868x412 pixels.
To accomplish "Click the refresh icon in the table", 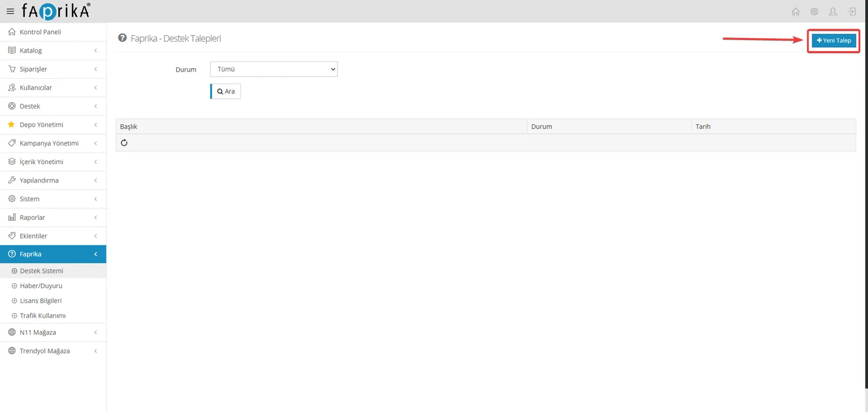I will pos(124,143).
